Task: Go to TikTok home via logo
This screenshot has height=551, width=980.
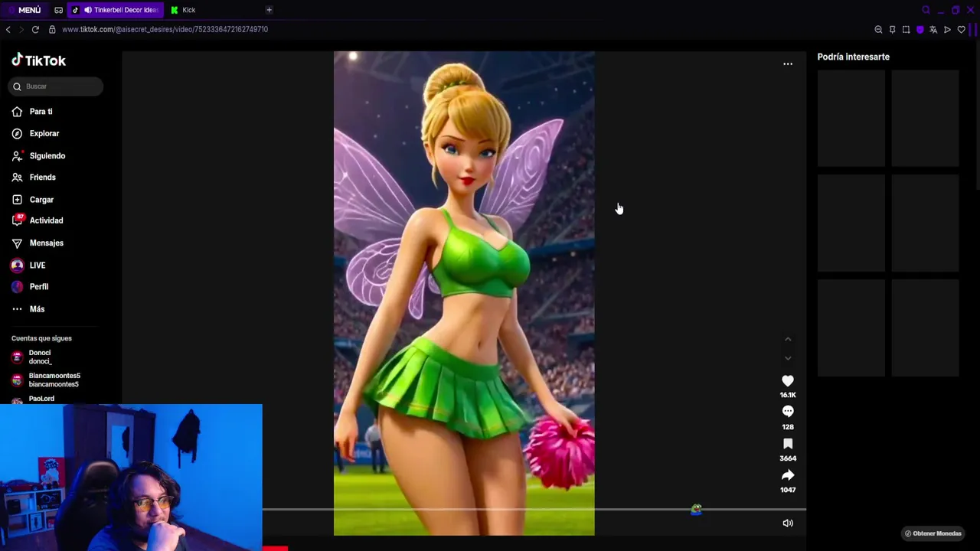Action: (38, 60)
